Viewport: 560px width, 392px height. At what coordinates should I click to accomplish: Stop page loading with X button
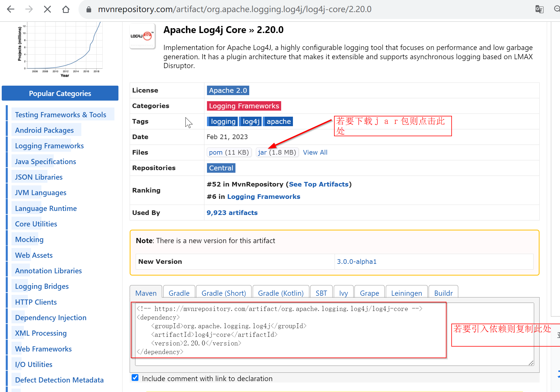(47, 9)
